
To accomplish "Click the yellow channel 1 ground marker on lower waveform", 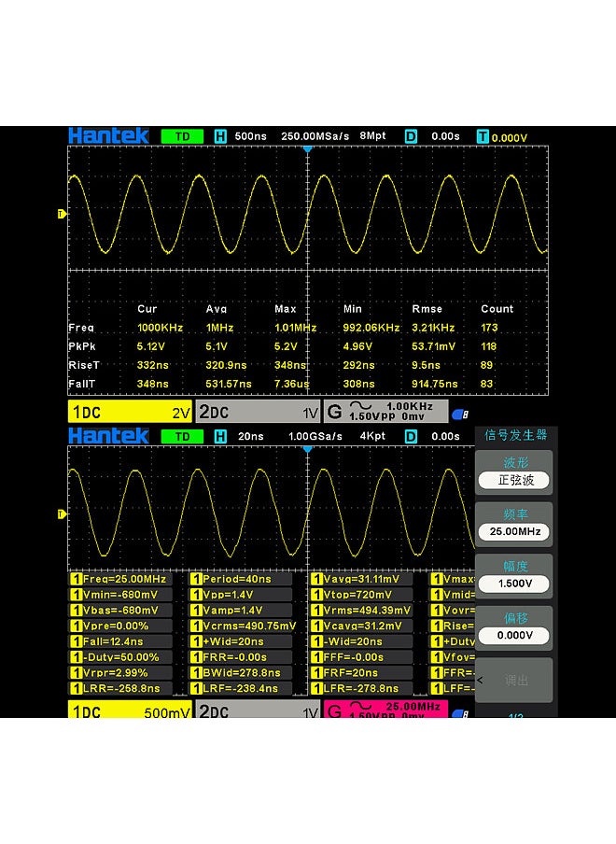I will coord(62,514).
